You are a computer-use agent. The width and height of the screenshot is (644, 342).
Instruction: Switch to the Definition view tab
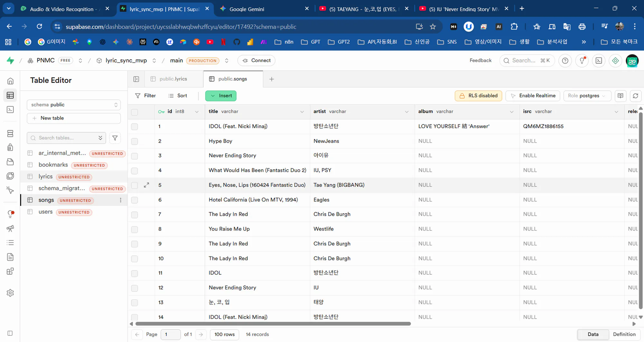(624, 334)
